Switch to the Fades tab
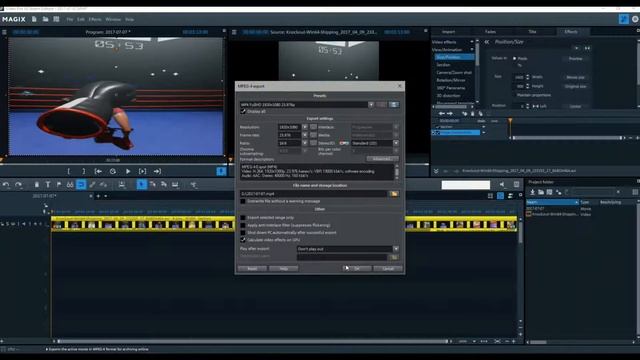Screen dimensions: 640x360 (x=490, y=32)
